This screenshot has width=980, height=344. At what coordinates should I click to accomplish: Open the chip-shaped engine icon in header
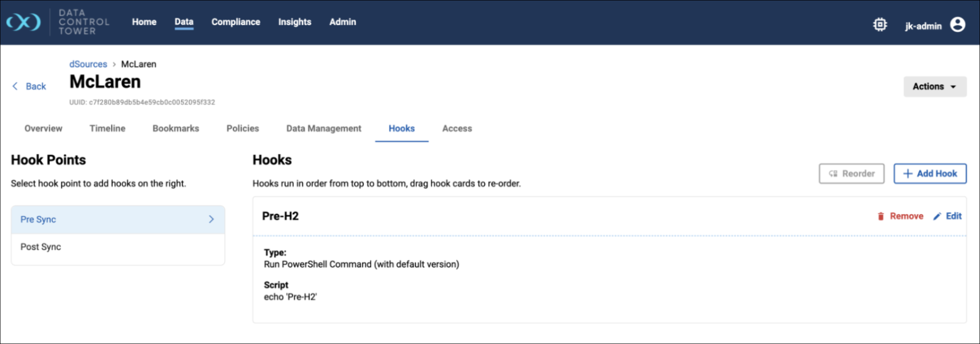(x=880, y=24)
